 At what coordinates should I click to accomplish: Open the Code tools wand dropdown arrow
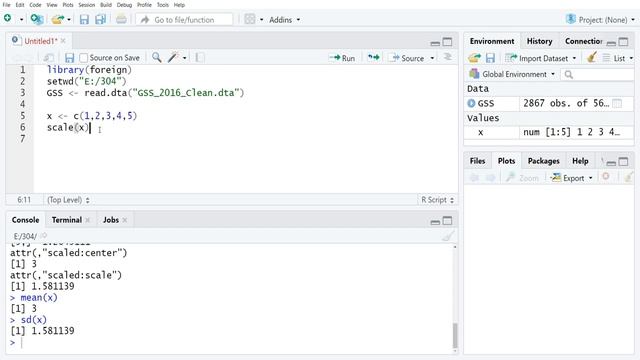pos(184,58)
